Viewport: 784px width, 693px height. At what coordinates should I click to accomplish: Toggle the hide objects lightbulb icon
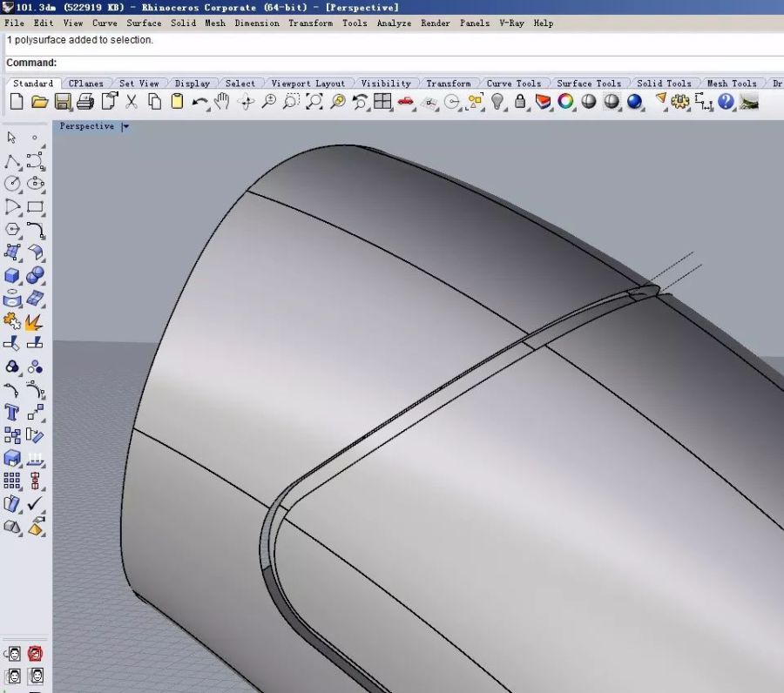(x=497, y=102)
